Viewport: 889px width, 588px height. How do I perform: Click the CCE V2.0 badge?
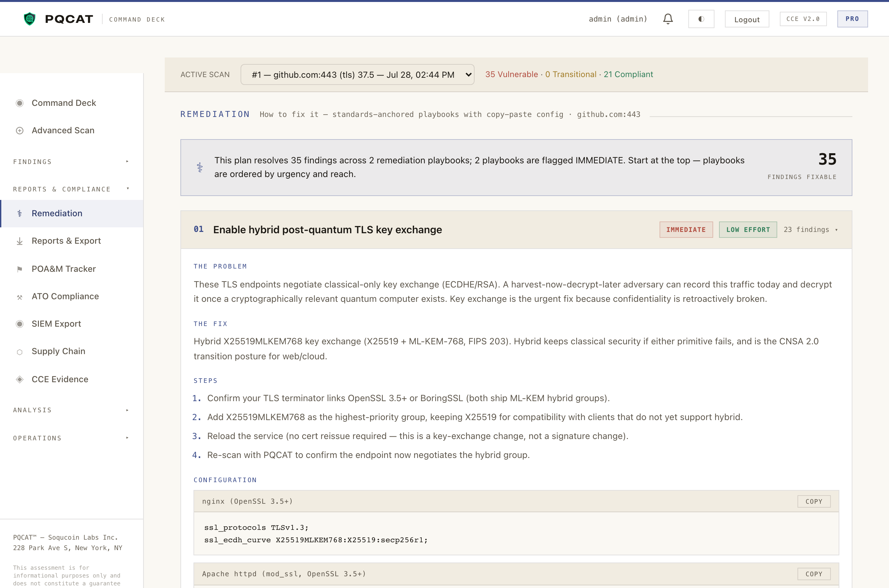803,19
